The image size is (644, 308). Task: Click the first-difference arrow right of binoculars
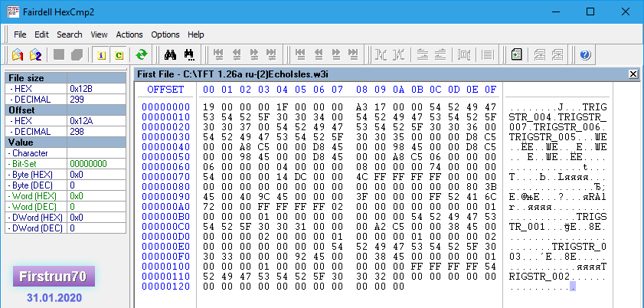pyautogui.click(x=218, y=54)
